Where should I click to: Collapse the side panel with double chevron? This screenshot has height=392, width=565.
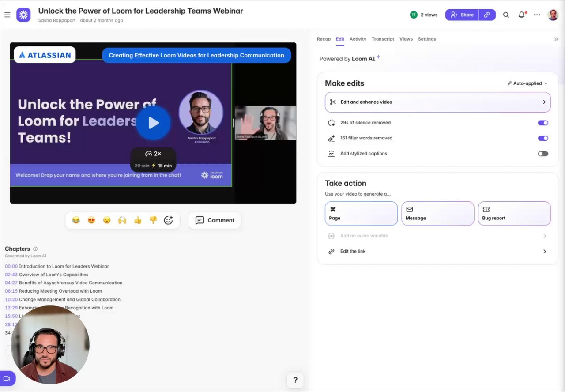(x=556, y=39)
